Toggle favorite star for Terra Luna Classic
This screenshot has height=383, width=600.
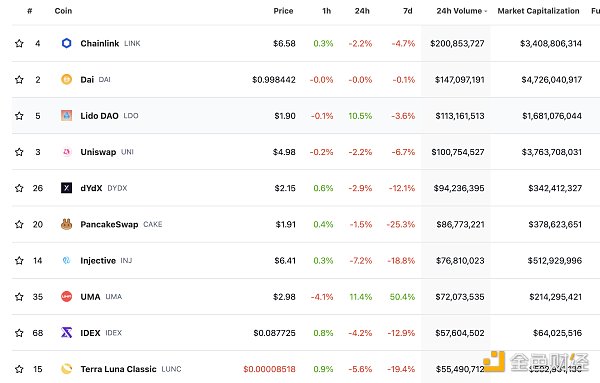pyautogui.click(x=19, y=369)
